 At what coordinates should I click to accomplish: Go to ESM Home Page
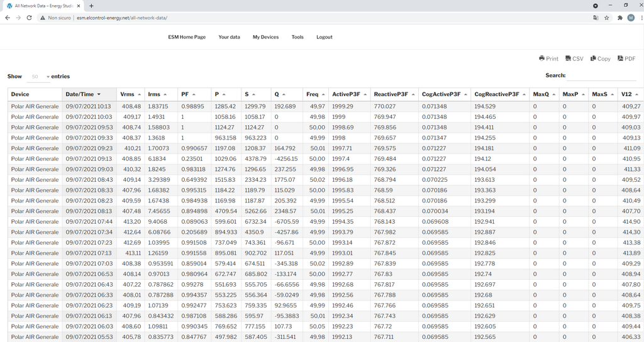coord(187,37)
